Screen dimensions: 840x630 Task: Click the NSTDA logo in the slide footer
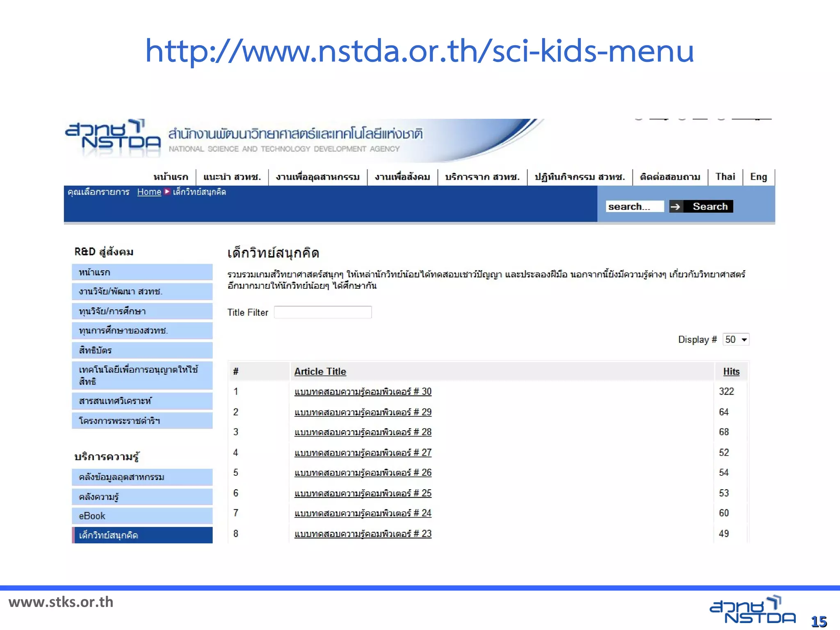[753, 610]
